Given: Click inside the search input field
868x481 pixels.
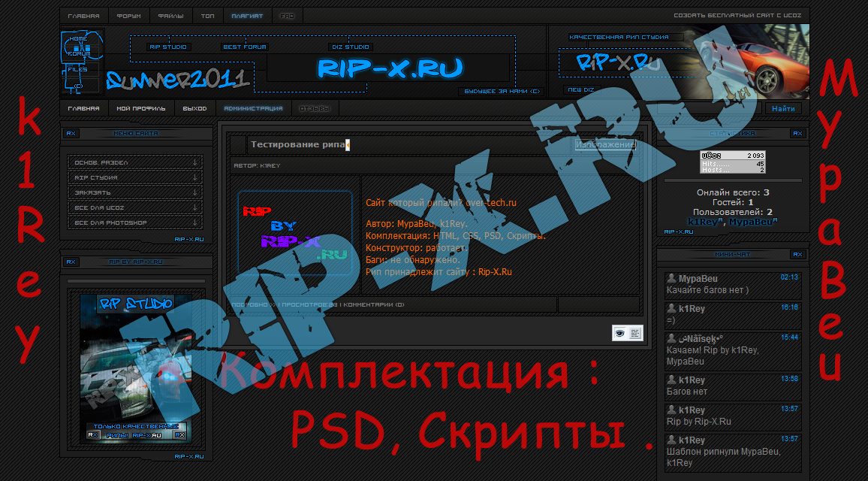Looking at the screenshot, I should point(710,109).
